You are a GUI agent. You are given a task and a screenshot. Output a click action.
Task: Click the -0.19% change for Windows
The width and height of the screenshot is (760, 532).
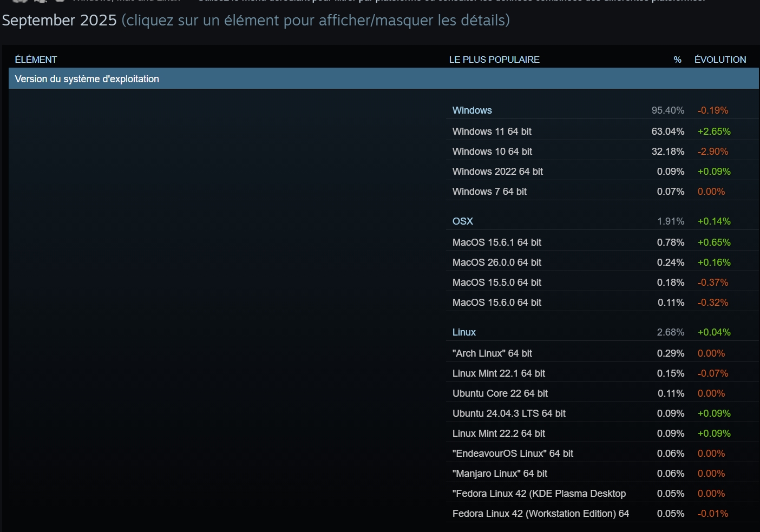click(x=713, y=110)
